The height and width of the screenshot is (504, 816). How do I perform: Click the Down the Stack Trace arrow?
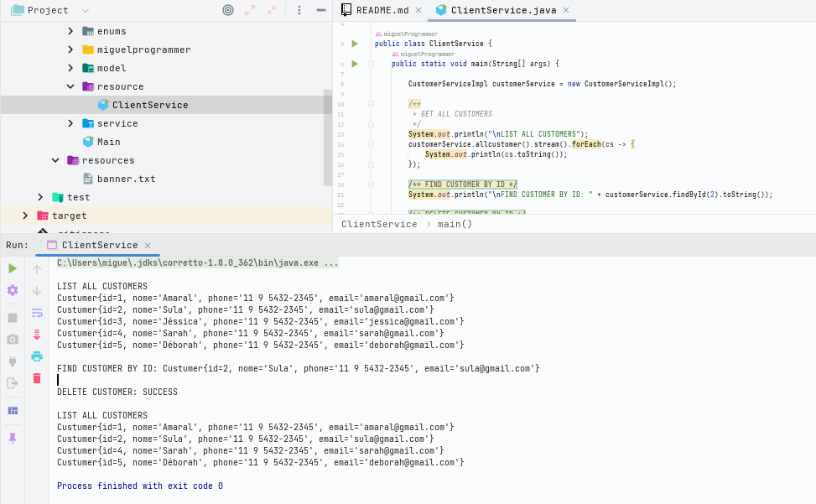click(x=37, y=291)
